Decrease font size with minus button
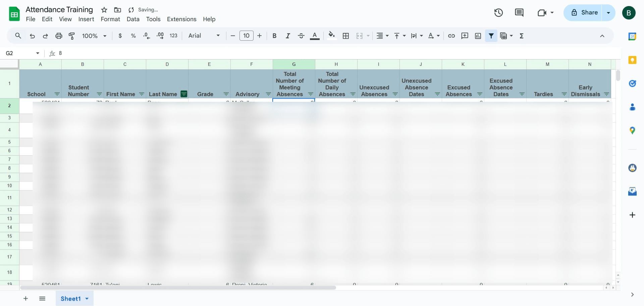This screenshot has width=644, height=306. [233, 36]
